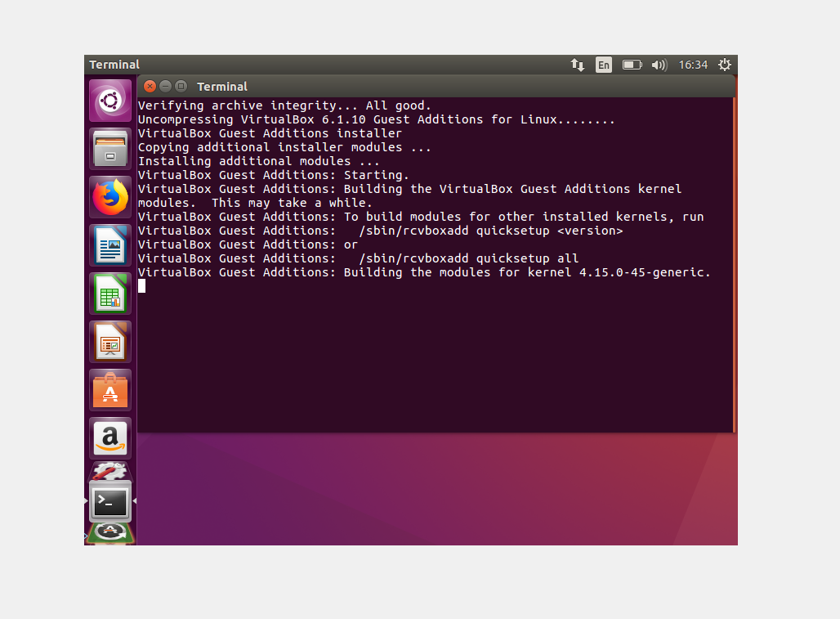The image size is (840, 619).
Task: Run Software Updater from the launcher
Action: tap(110, 533)
